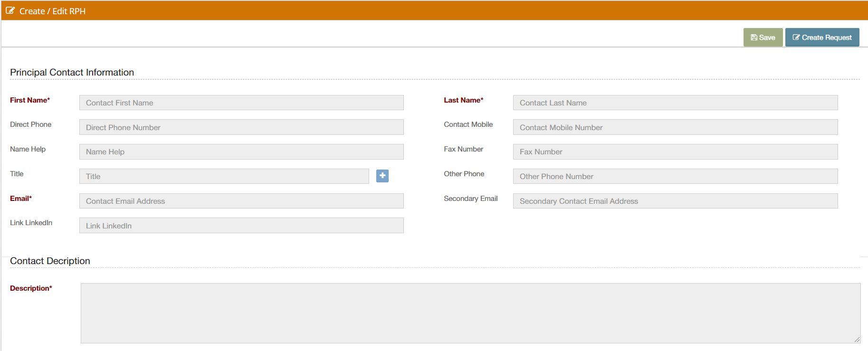The image size is (868, 351).
Task: Click inside the Description text area
Action: (470, 313)
